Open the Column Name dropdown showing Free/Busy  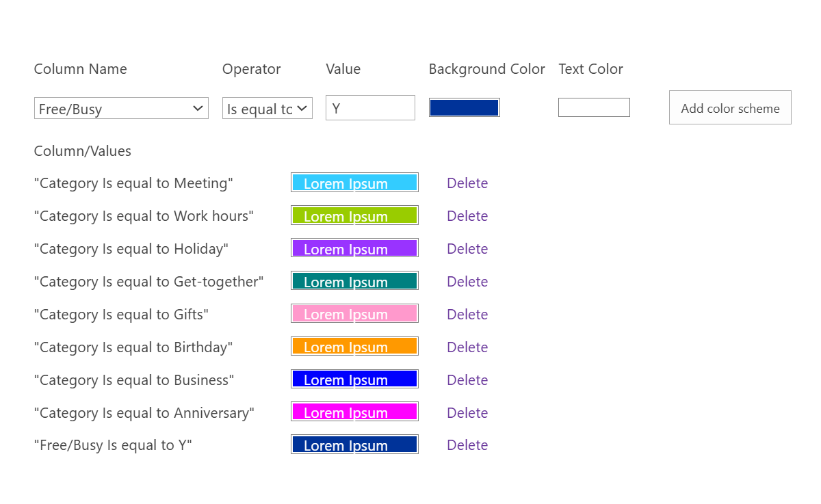point(121,108)
